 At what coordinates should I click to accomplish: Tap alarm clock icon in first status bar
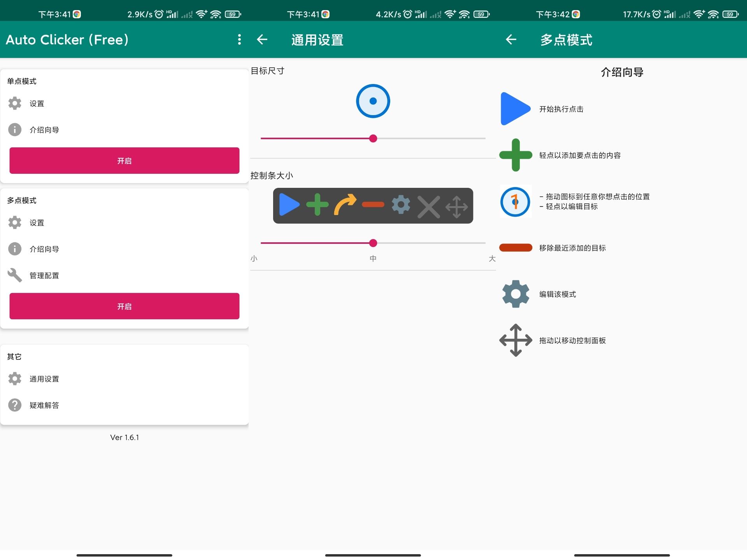159,14
